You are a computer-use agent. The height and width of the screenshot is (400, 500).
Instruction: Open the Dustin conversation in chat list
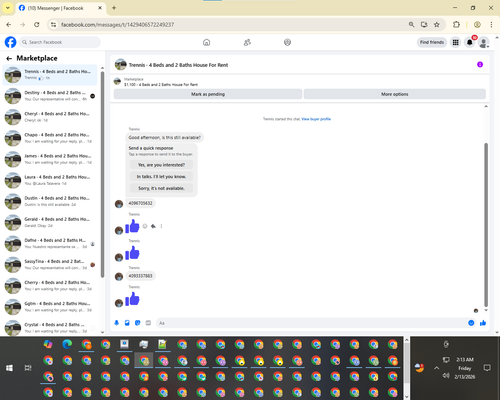pyautogui.click(x=50, y=201)
